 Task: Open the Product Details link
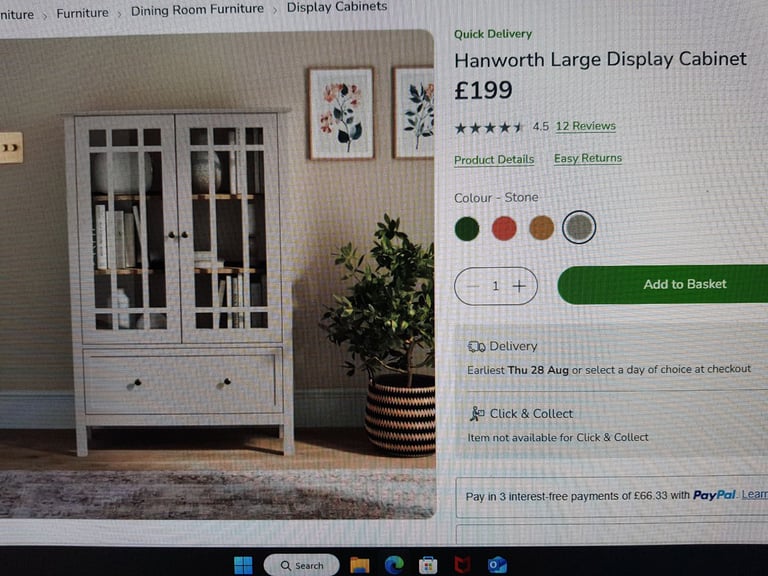pyautogui.click(x=494, y=160)
